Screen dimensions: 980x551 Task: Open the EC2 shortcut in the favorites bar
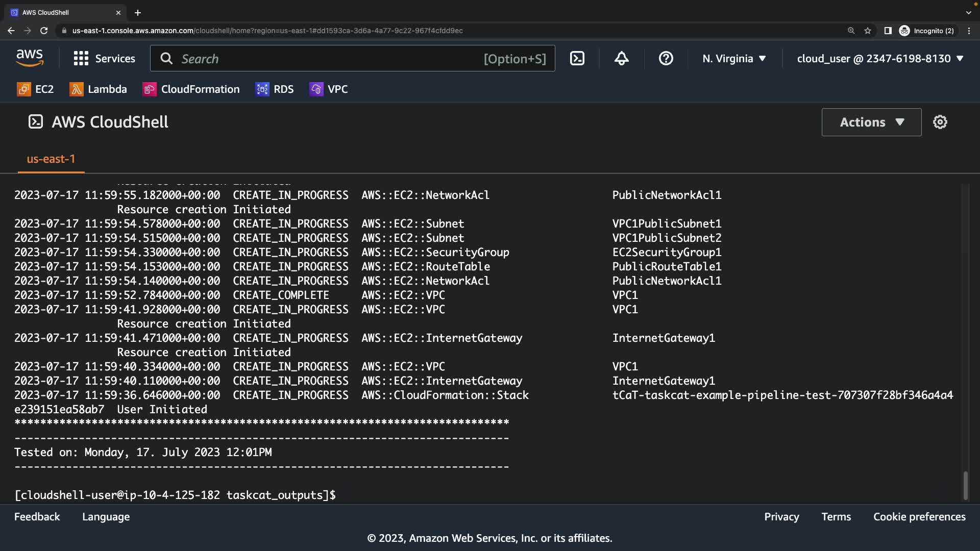click(35, 89)
